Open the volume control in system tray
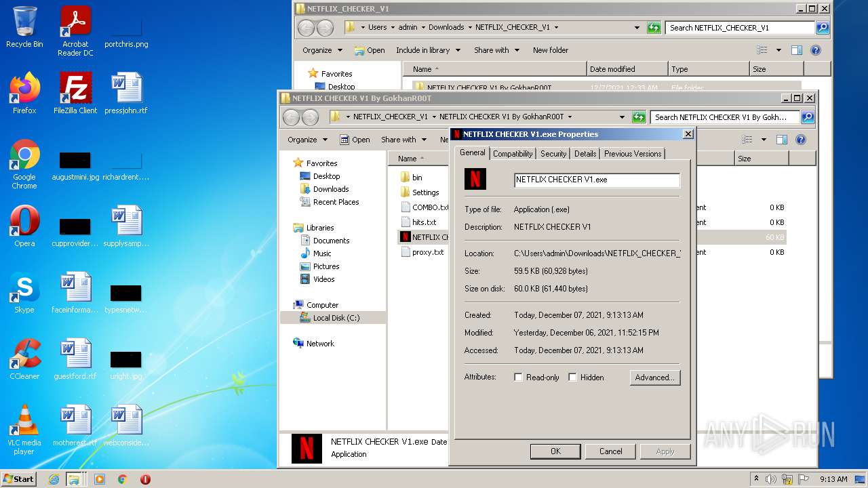Image resolution: width=868 pixels, height=488 pixels. pyautogui.click(x=770, y=479)
